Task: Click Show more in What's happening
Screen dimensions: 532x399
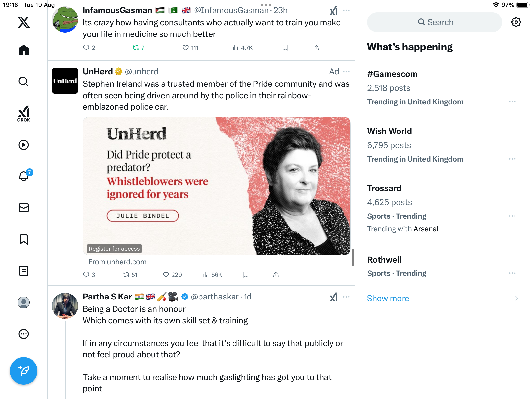Action: (388, 298)
